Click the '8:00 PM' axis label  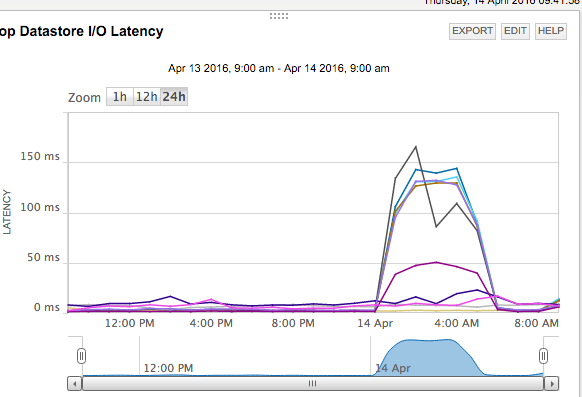[x=293, y=324]
